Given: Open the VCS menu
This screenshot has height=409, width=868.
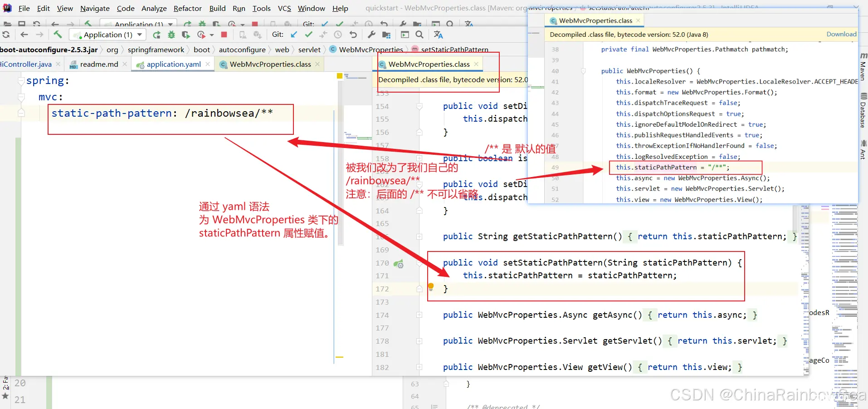Looking at the screenshot, I should 284,8.
